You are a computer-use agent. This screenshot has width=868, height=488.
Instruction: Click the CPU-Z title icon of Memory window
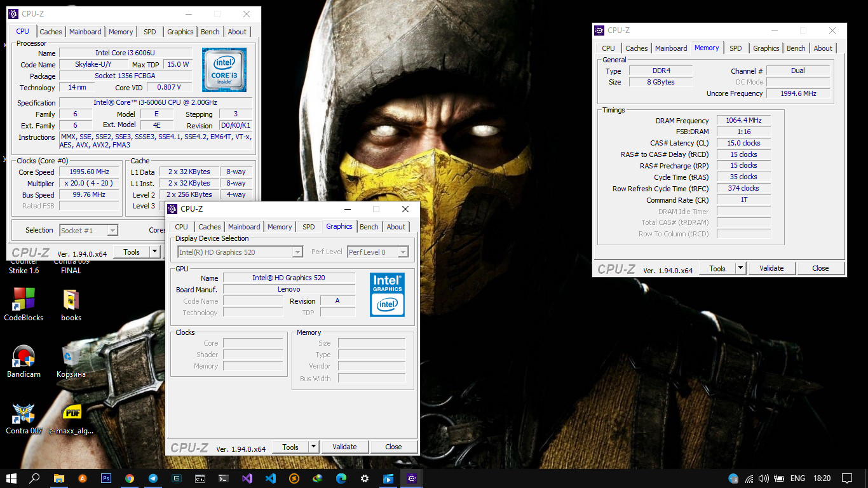599,30
